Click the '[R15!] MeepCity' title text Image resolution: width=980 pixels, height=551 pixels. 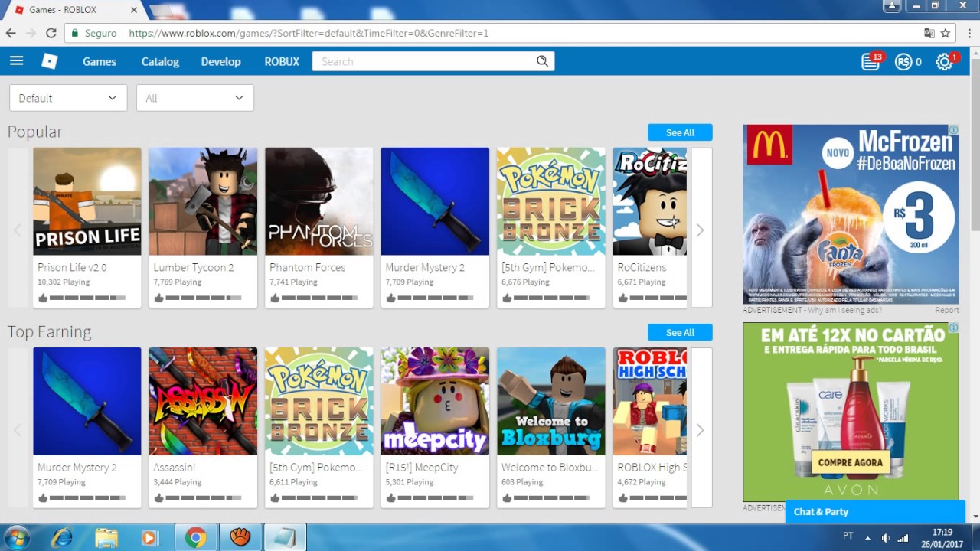click(x=422, y=467)
